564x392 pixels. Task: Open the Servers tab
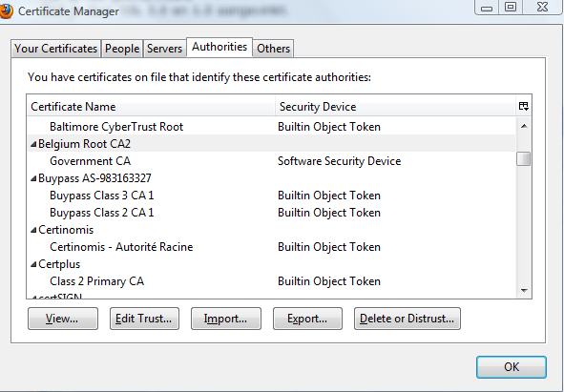pos(164,49)
